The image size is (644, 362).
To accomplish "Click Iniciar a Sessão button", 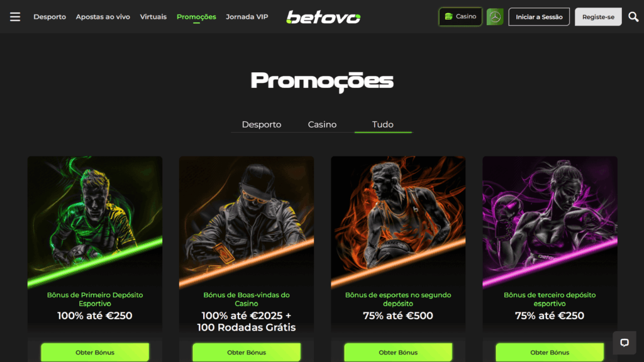I will click(x=539, y=17).
